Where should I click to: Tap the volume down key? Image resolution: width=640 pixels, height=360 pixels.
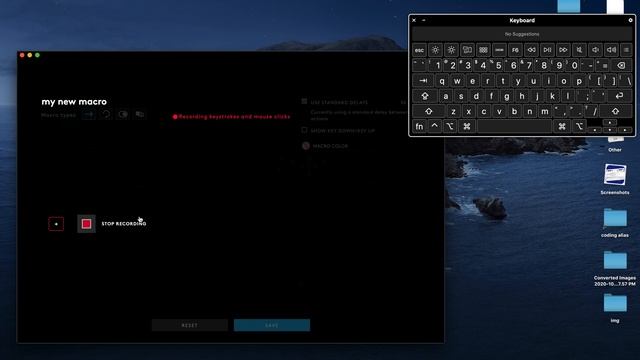point(595,50)
